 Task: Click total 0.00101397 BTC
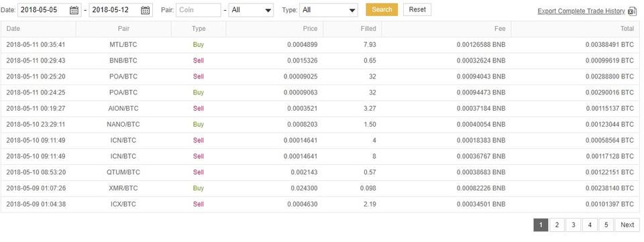[610, 204]
